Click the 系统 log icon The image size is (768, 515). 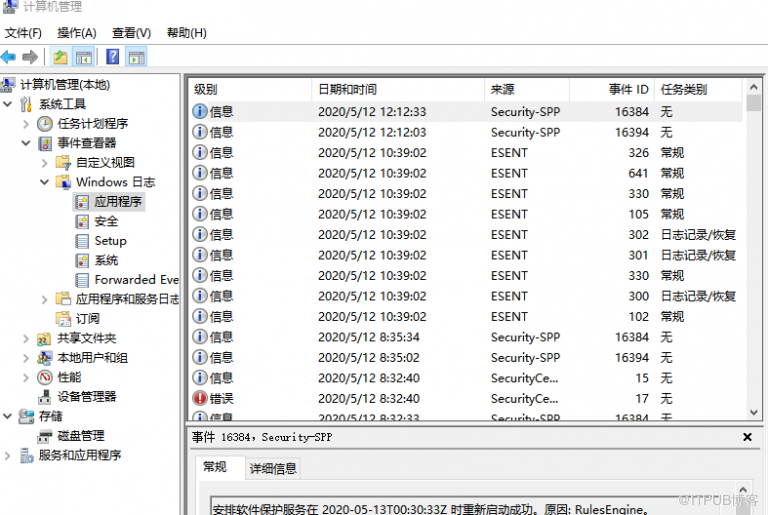click(82, 261)
